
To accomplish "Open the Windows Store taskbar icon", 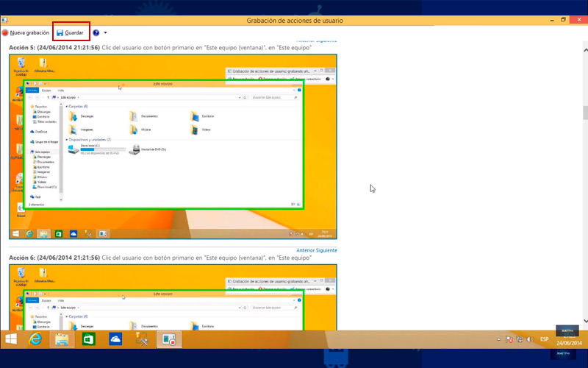I will point(88,339).
